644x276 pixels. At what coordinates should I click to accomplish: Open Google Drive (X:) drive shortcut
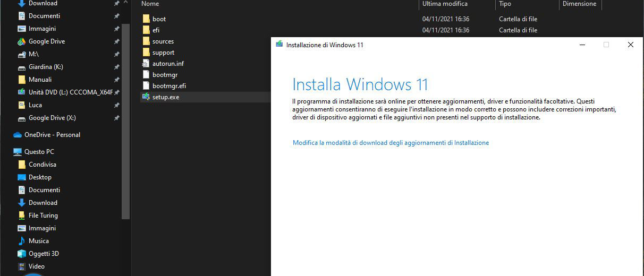click(x=52, y=118)
